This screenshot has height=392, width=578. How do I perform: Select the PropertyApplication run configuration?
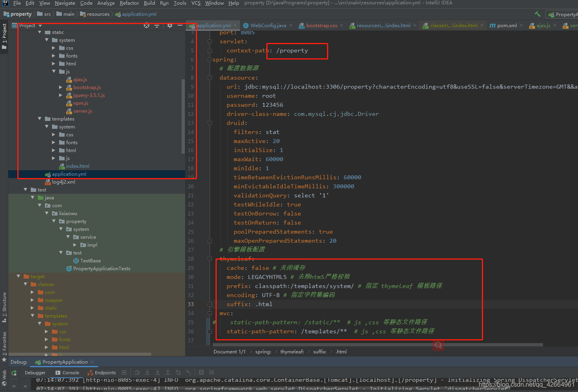coord(563,15)
